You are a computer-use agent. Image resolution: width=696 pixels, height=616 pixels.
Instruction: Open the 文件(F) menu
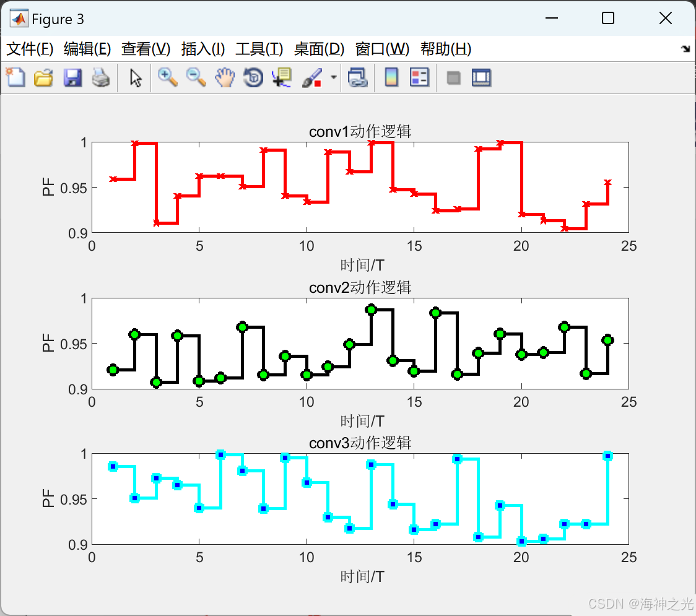pos(30,49)
